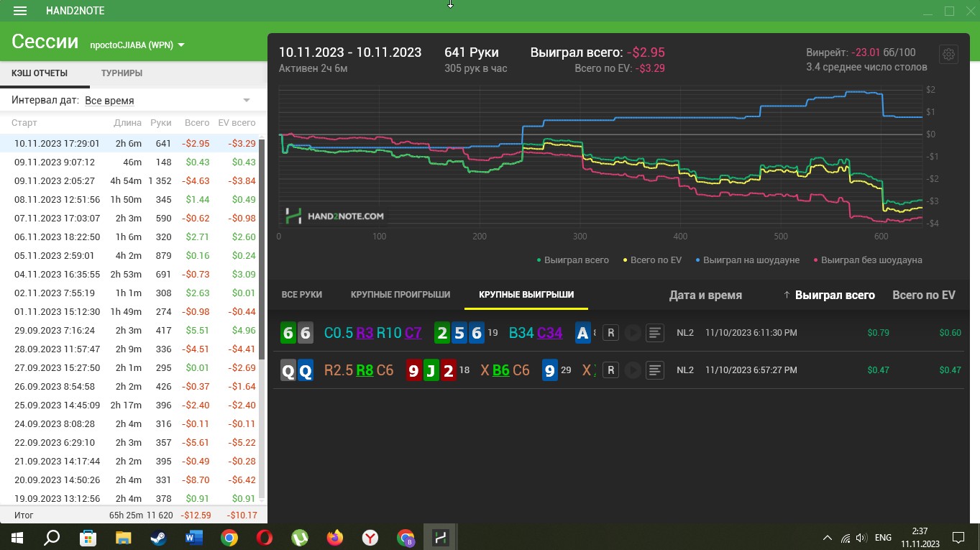Image resolution: width=980 pixels, height=550 pixels.
Task: Open File Explorer from taskbar
Action: pyautogui.click(x=123, y=537)
